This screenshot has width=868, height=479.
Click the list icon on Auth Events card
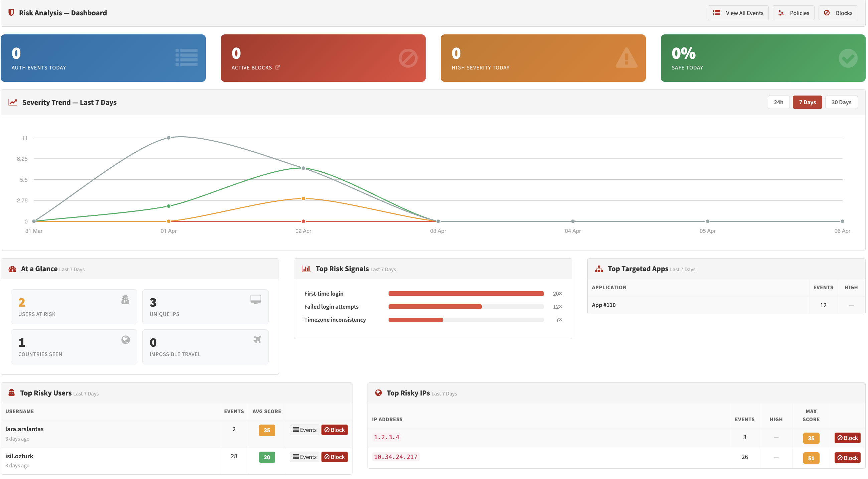click(x=187, y=57)
